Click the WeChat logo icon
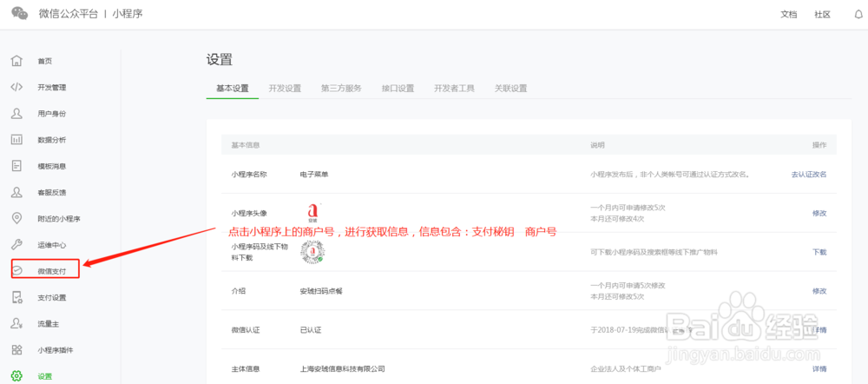Viewport: 868px width, 384px height. [20, 13]
